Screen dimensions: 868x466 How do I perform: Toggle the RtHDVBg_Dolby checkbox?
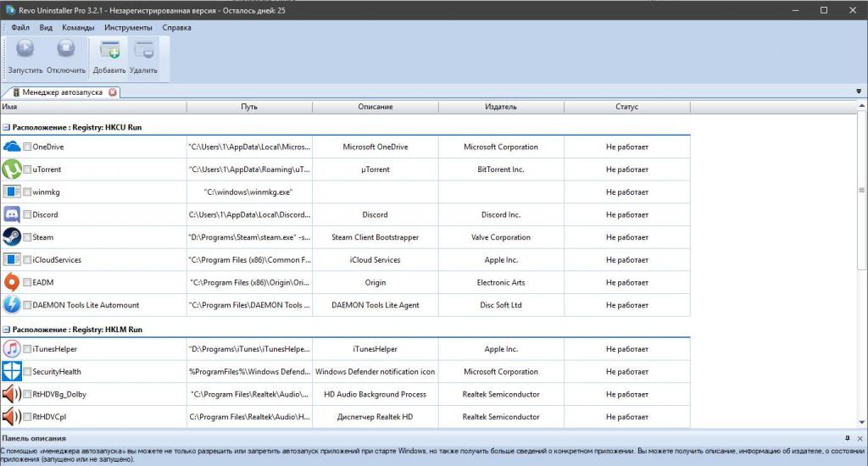[27, 395]
